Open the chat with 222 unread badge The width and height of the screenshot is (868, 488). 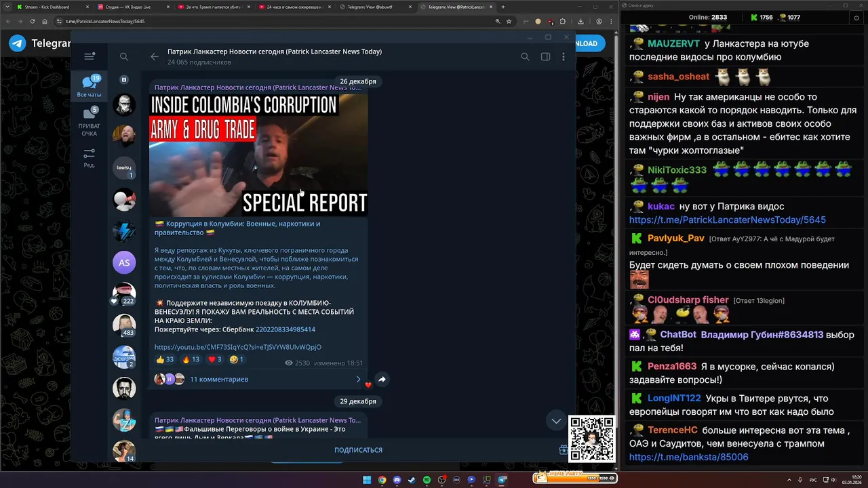click(x=124, y=294)
